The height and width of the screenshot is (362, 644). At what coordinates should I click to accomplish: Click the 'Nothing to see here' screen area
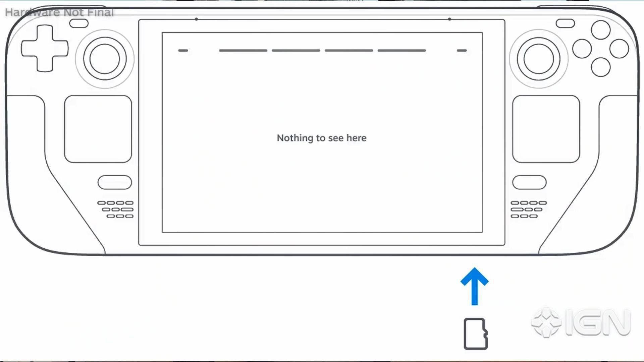322,137
